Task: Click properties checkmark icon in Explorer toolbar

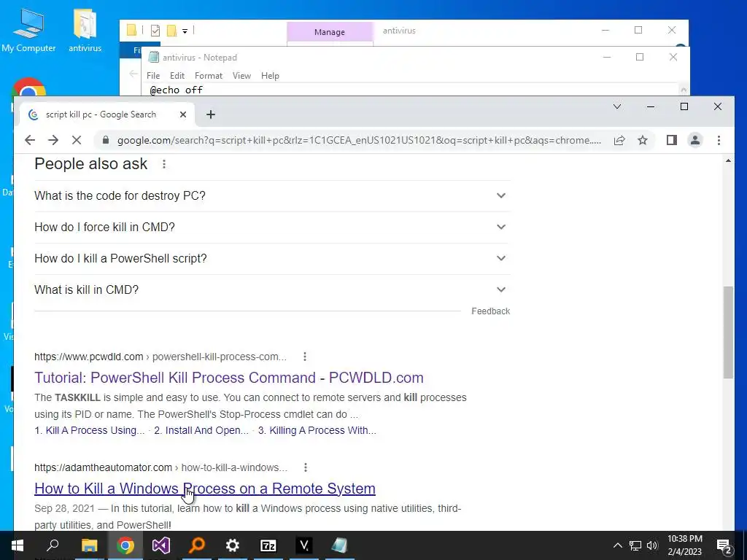Action: tap(155, 31)
